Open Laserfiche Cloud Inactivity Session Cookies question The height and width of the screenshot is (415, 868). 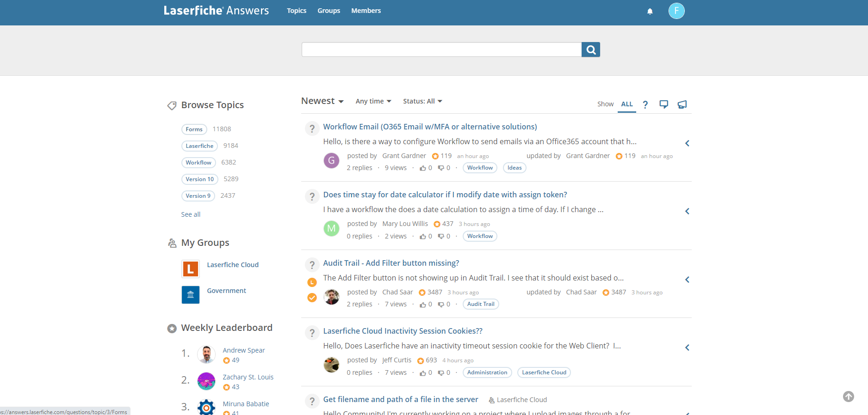tap(403, 331)
